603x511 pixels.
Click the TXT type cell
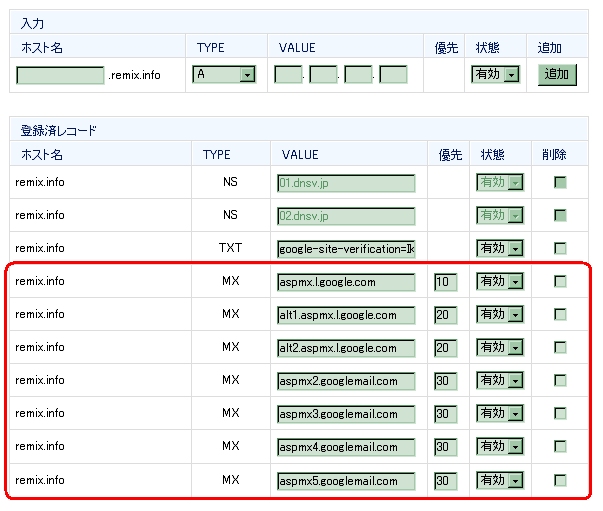click(230, 248)
